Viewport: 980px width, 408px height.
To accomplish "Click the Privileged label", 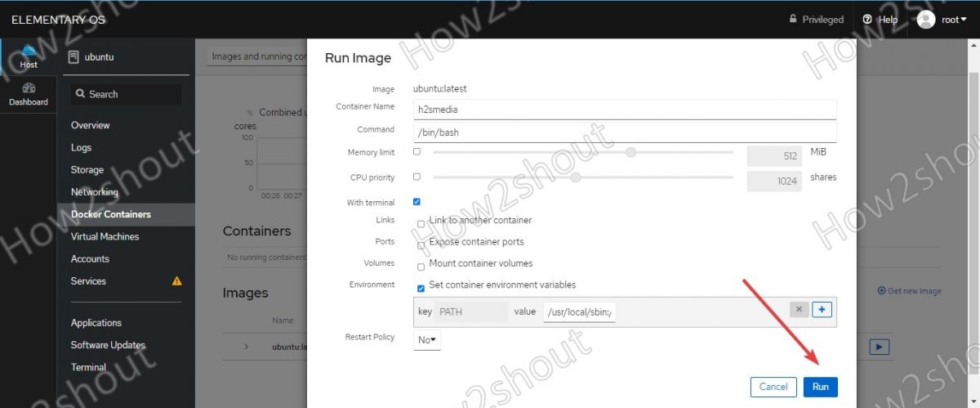I will [x=822, y=20].
